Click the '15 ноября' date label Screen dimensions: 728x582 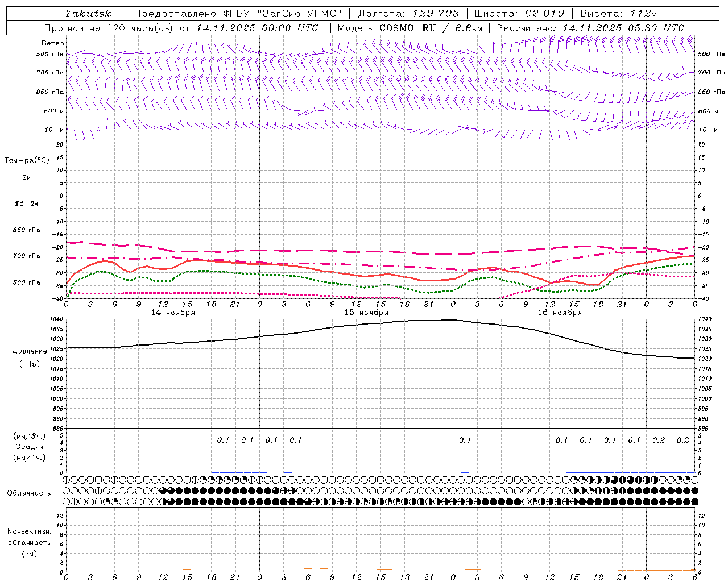(x=366, y=313)
